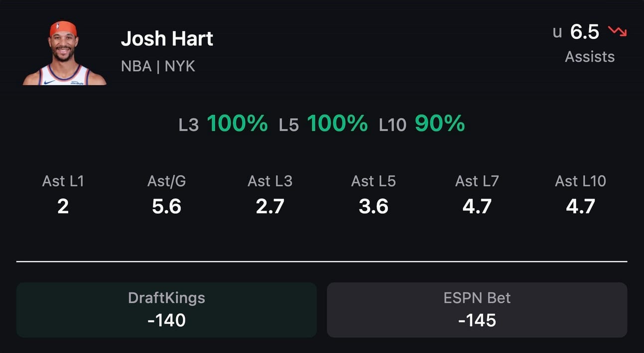Select the L5 100% hit rate
Image resolution: width=644 pixels, height=353 pixels.
click(x=323, y=123)
